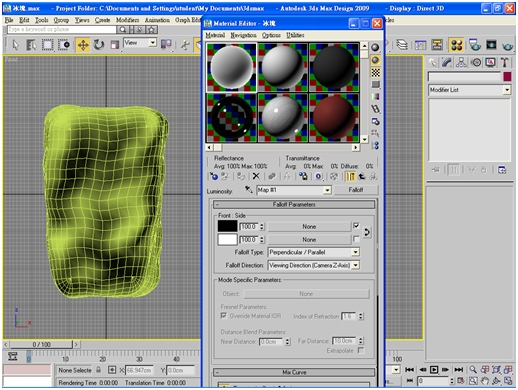Toggle the second map slot enable checkbox
The width and height of the screenshot is (518, 390).
point(356,239)
